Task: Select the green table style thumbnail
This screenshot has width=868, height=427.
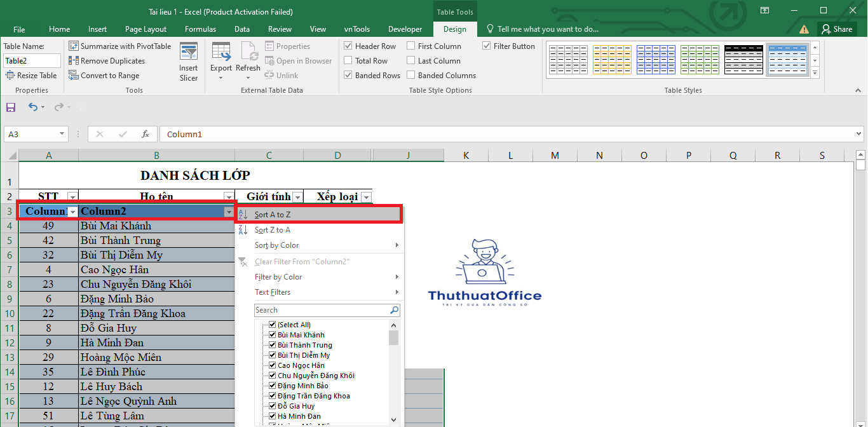Action: 700,60
